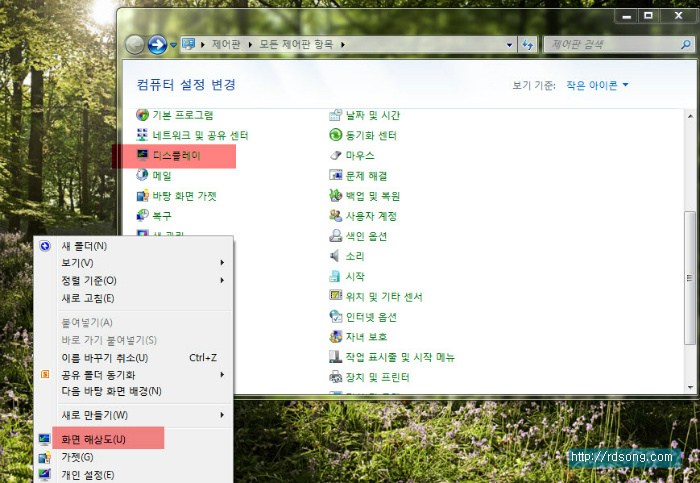Select 화면 해상도(U) from context menu
The width and height of the screenshot is (700, 483).
(93, 439)
